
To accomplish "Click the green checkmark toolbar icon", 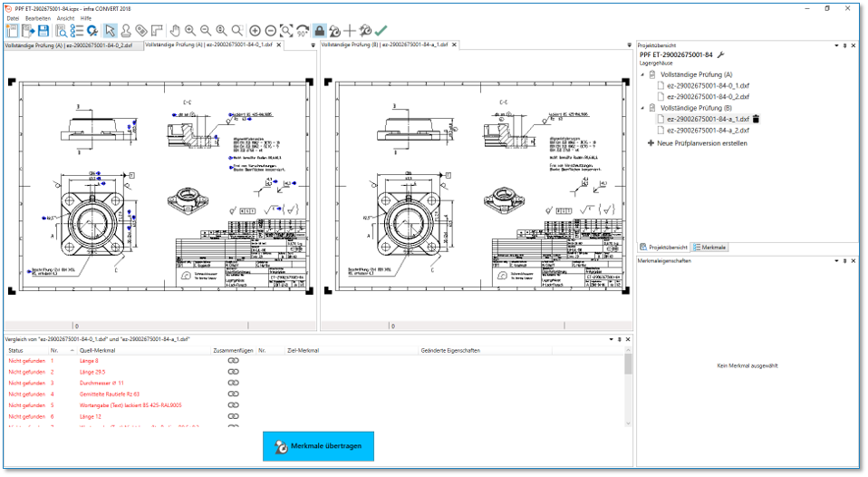I will 381,31.
